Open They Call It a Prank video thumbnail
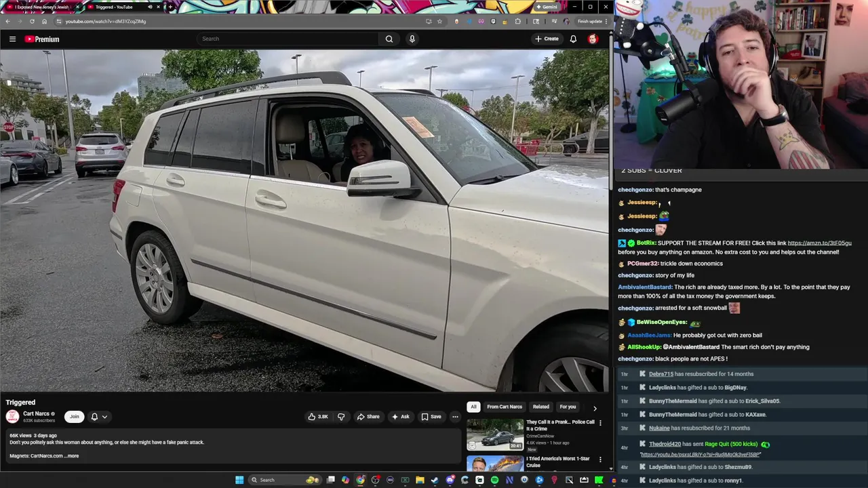 click(x=494, y=434)
